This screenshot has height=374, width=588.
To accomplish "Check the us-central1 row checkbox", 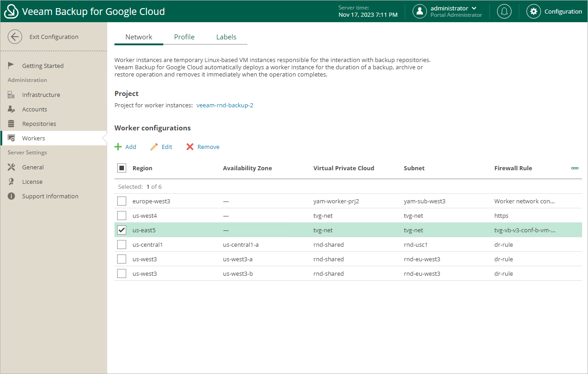I will point(122,245).
